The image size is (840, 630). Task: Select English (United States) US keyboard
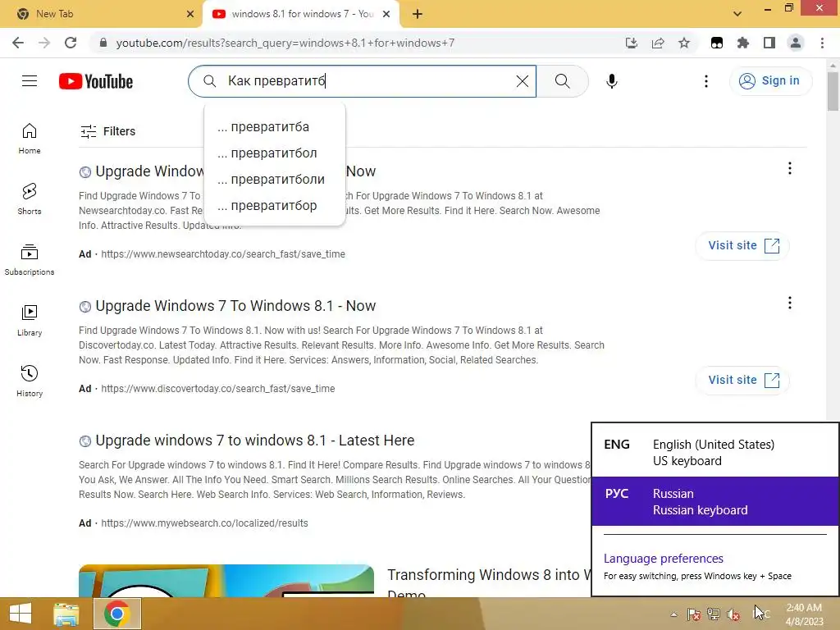click(715, 453)
